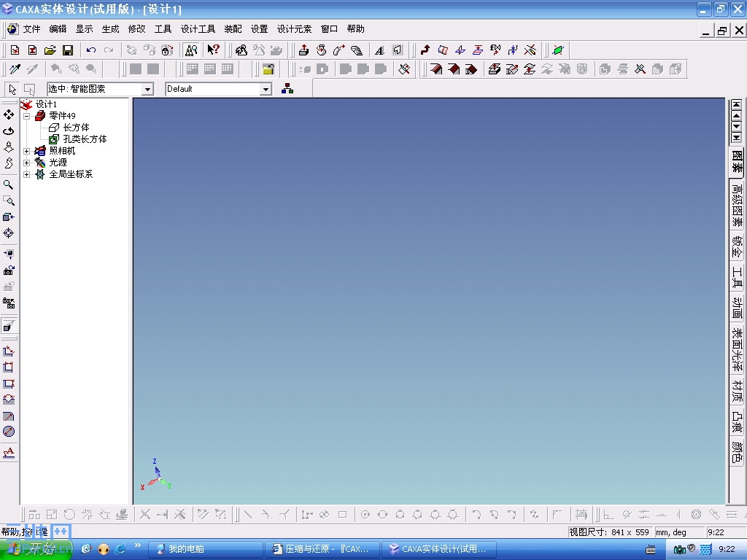Click the chamfer edges icon

coord(453,69)
